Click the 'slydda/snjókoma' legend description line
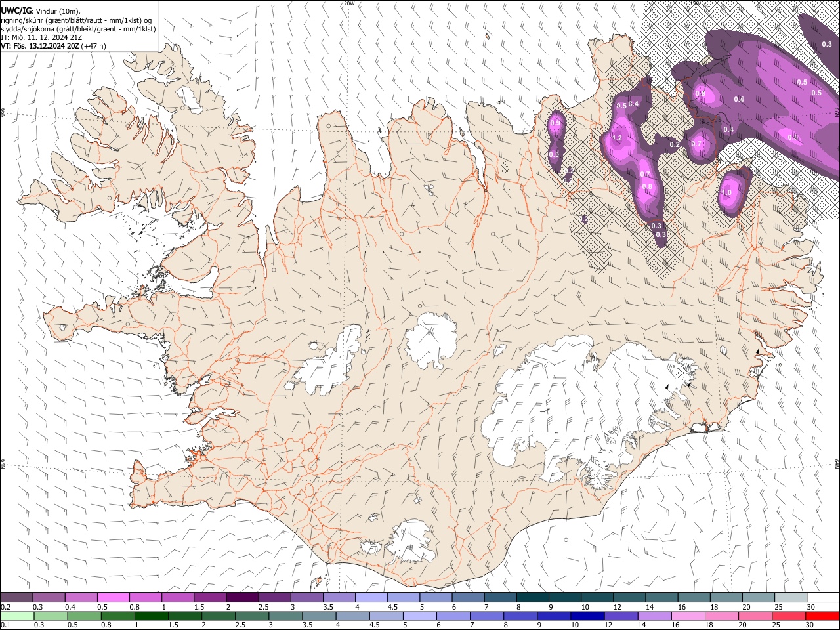Viewport: 840px width, 630px height. (x=79, y=29)
